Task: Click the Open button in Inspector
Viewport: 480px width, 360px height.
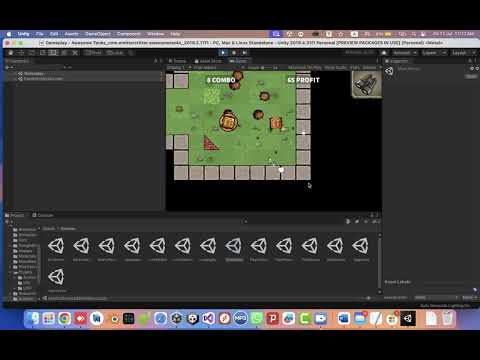Action: 471,76
